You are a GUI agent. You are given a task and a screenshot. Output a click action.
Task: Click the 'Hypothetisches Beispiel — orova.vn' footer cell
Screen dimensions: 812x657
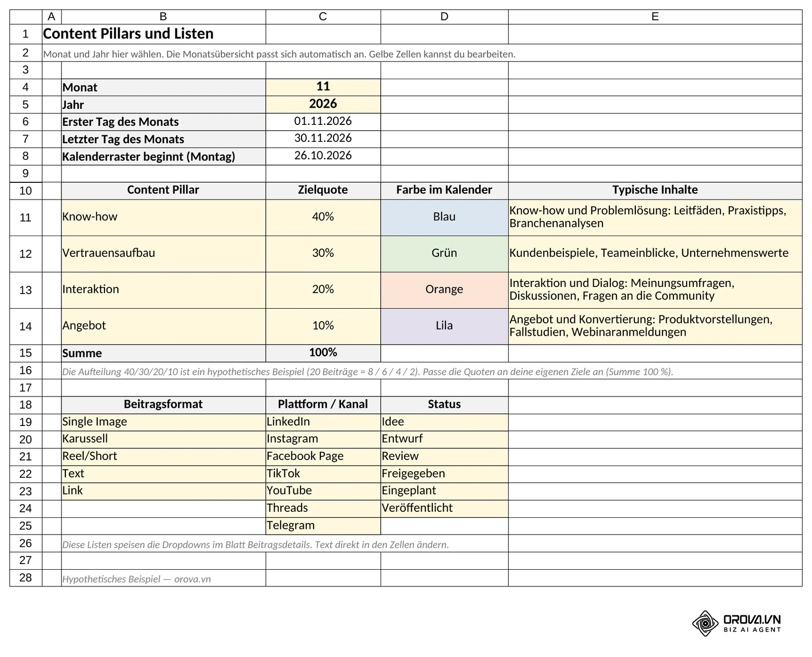coord(163,578)
